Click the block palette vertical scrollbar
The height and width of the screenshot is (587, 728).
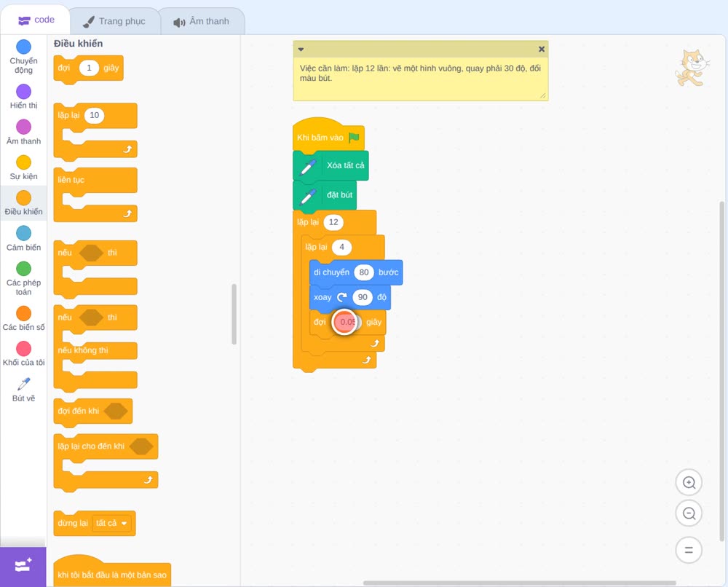[x=234, y=315]
